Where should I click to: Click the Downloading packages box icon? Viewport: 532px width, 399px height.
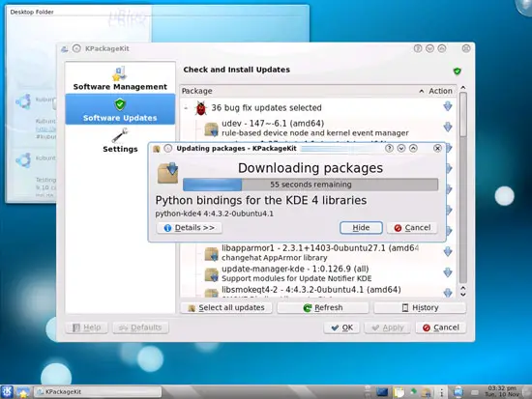(x=168, y=173)
